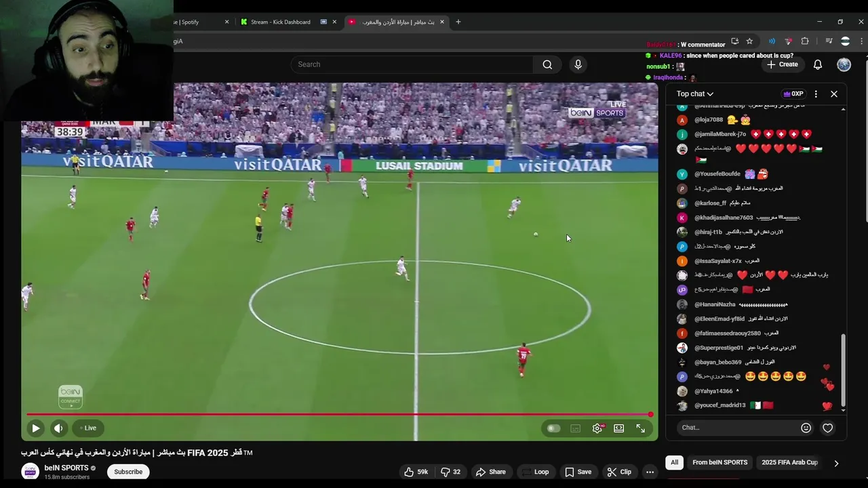Click into the Chat message field
868x488 pixels.
point(738,428)
